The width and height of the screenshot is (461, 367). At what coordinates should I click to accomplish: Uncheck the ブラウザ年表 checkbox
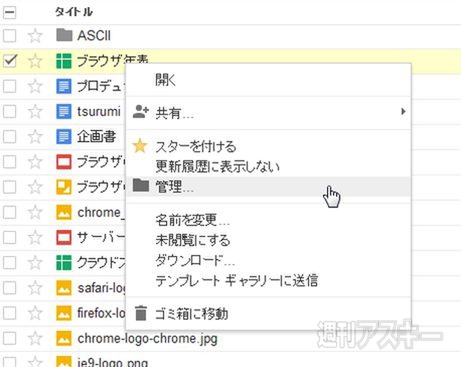click(9, 61)
